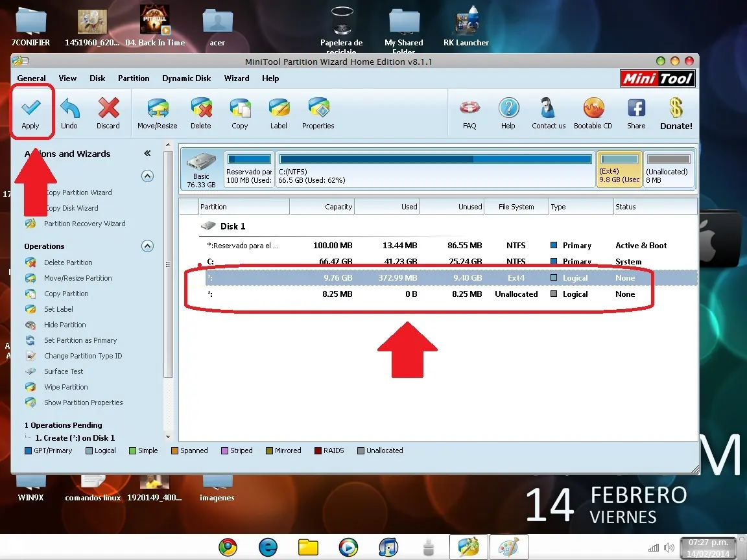747x560 pixels.
Task: Open the Label toolbar tool
Action: [279, 113]
